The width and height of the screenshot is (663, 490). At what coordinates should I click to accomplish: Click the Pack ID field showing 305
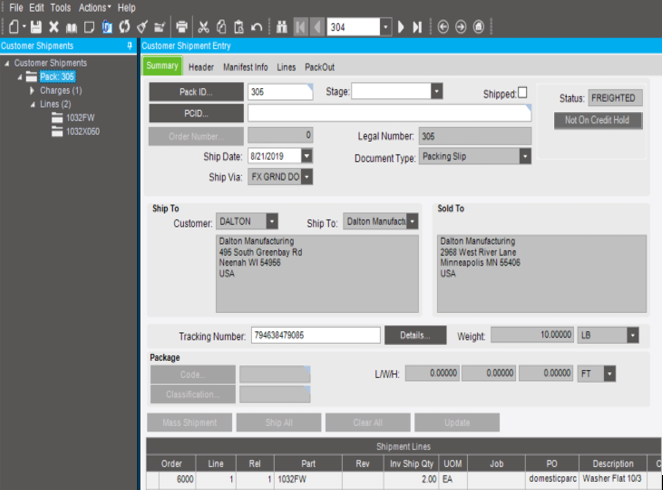point(280,92)
